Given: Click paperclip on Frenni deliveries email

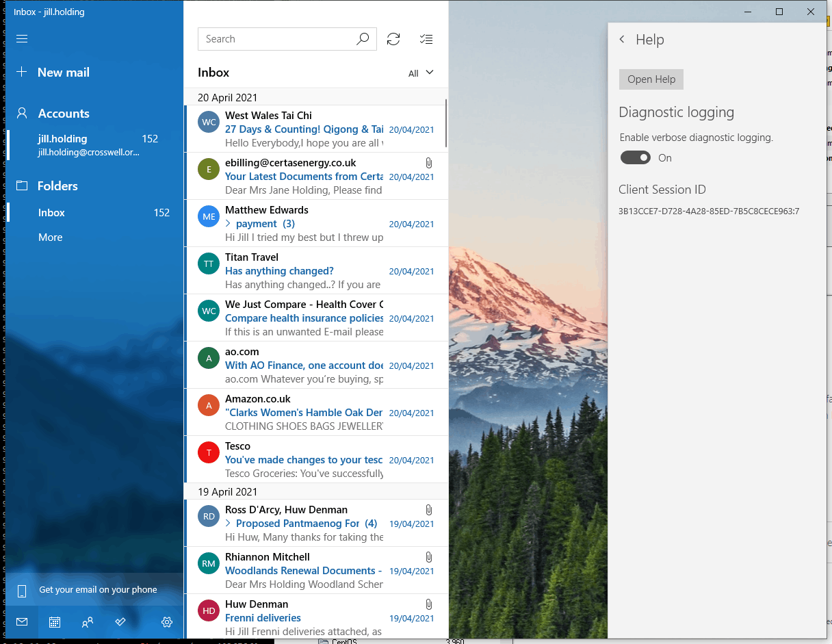Looking at the screenshot, I should pyautogui.click(x=429, y=604).
